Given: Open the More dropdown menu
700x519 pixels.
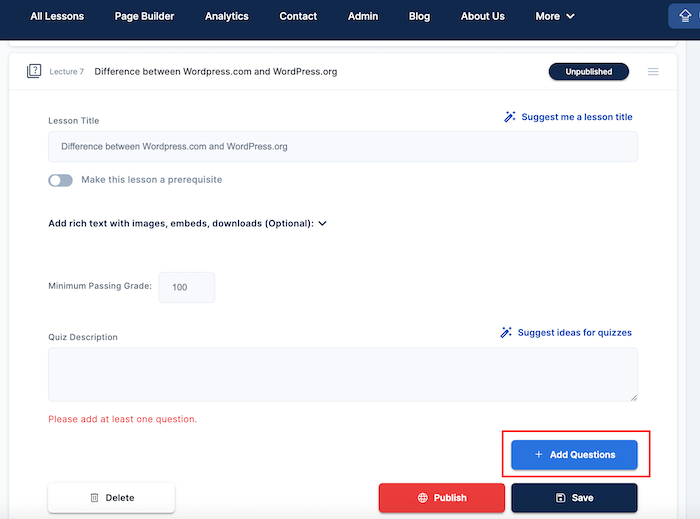Looking at the screenshot, I should click(x=555, y=17).
